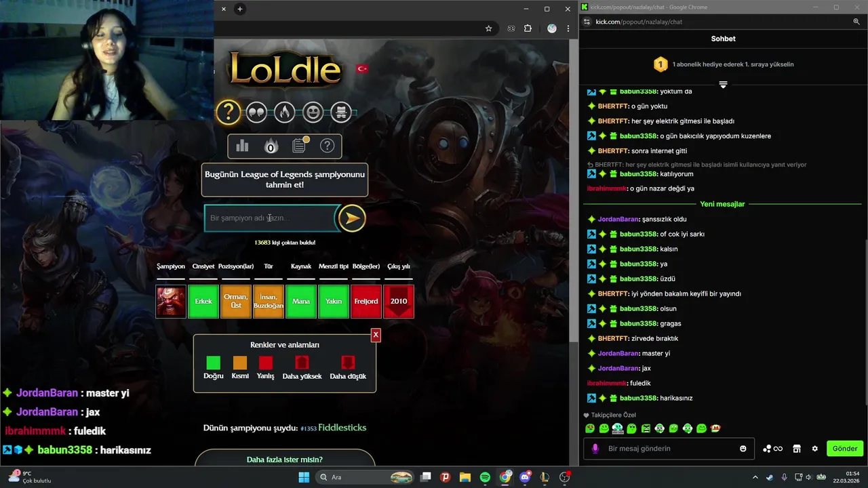Image resolution: width=868 pixels, height=488 pixels.
Task: Click the gift subscription rank badge
Action: (660, 64)
